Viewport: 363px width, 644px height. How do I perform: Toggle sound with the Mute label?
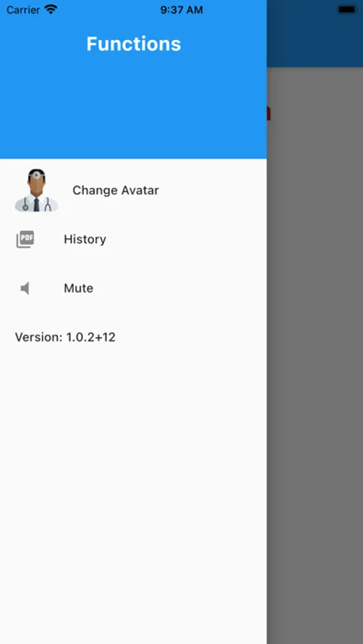point(79,288)
